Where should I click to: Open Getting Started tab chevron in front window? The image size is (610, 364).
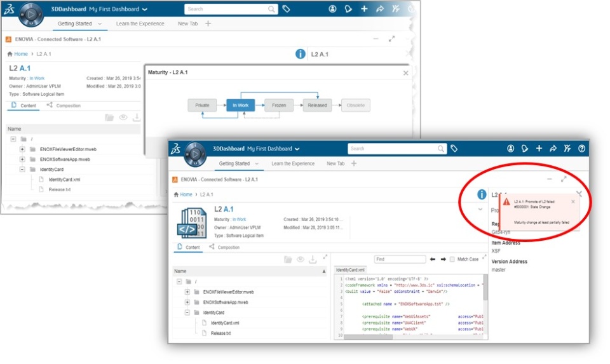(x=257, y=164)
